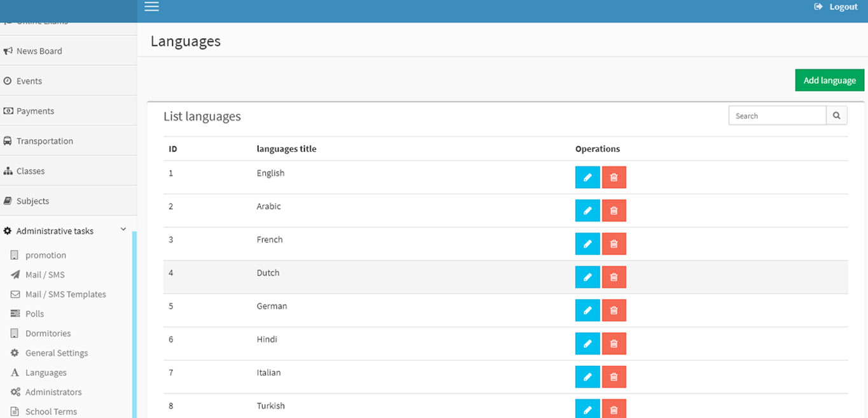
Task: Open Transportation in sidebar
Action: point(68,141)
